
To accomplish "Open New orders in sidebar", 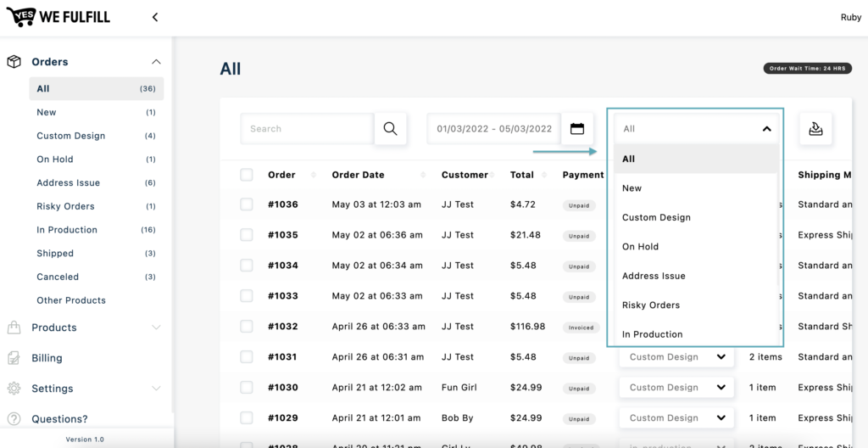I will [97, 113].
